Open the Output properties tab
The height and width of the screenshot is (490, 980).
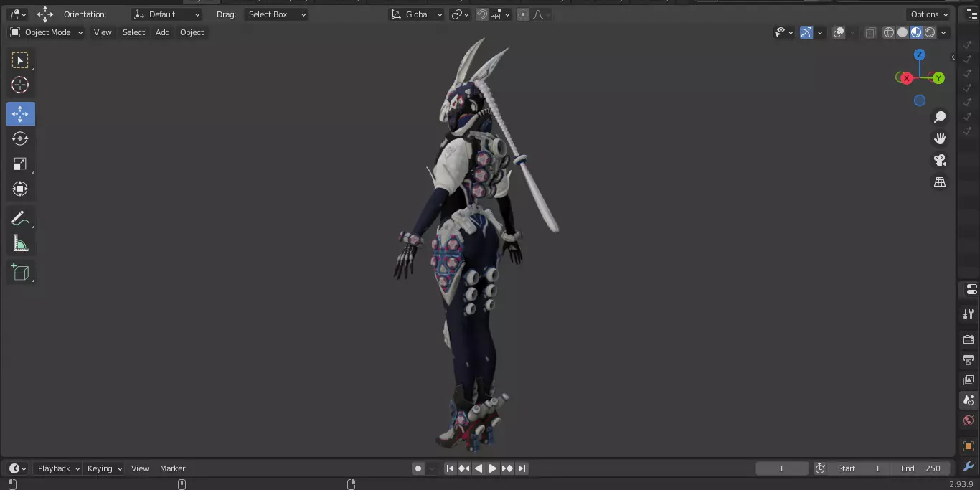969,359
